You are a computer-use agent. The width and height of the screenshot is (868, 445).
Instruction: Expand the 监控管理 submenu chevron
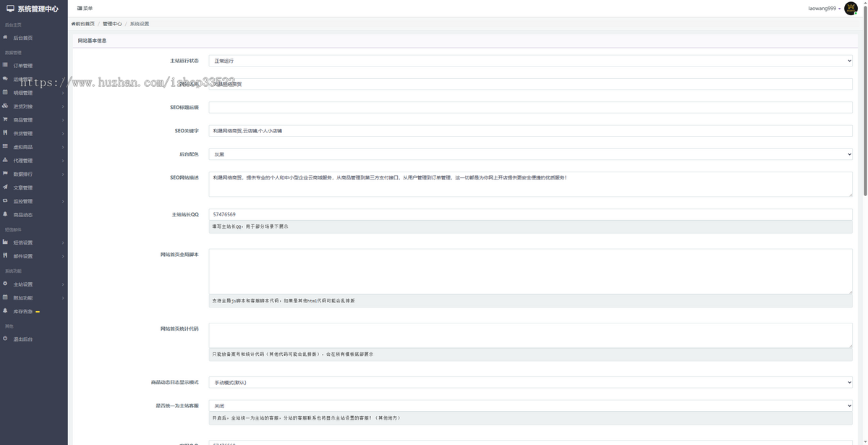coord(63,201)
